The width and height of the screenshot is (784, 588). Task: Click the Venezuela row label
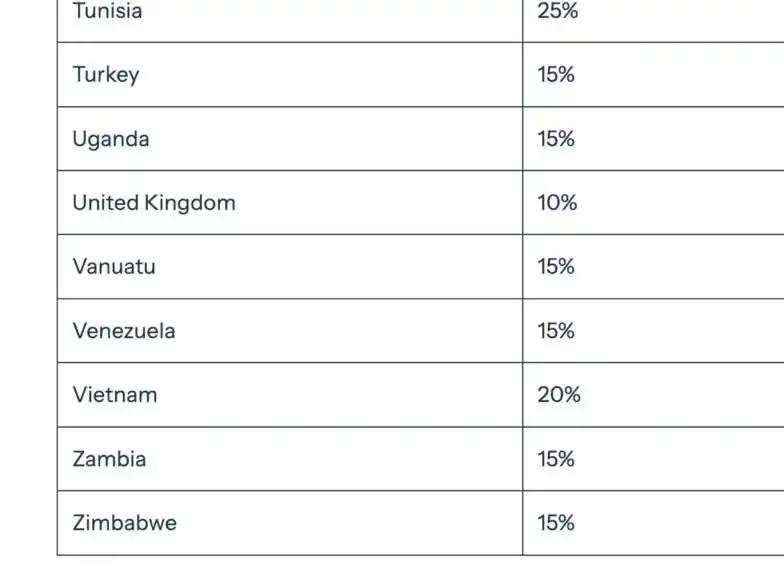[123, 331]
